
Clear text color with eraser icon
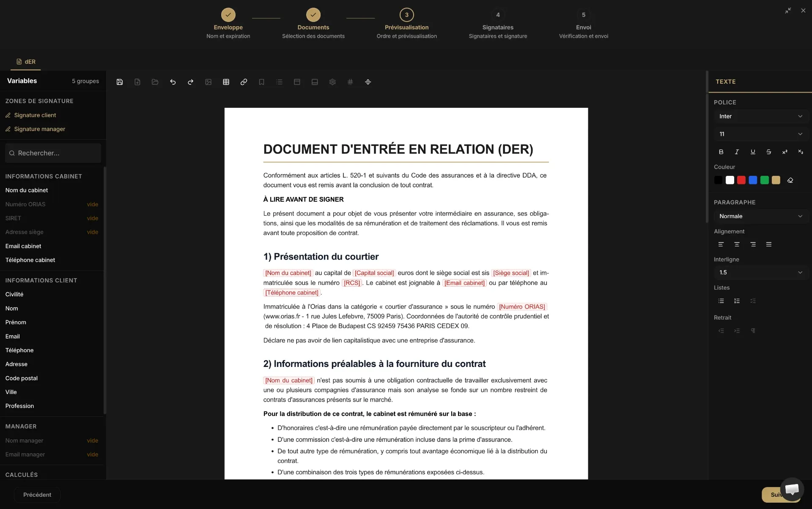click(x=790, y=181)
